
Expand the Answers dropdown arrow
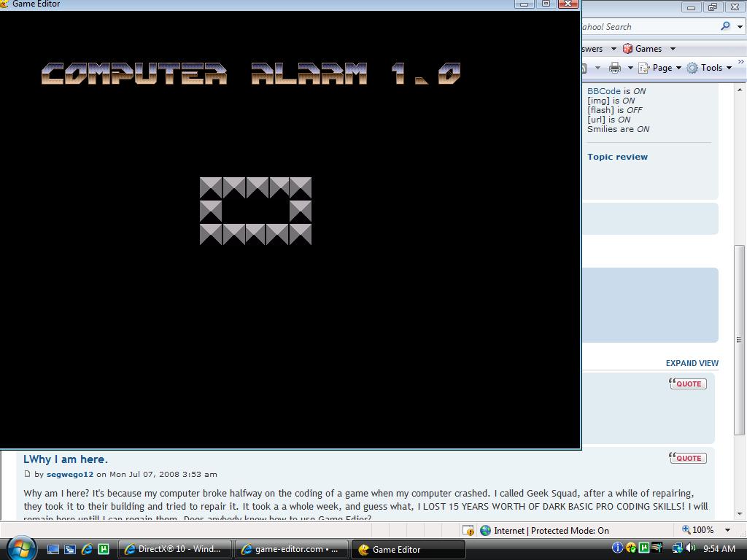[x=614, y=49]
